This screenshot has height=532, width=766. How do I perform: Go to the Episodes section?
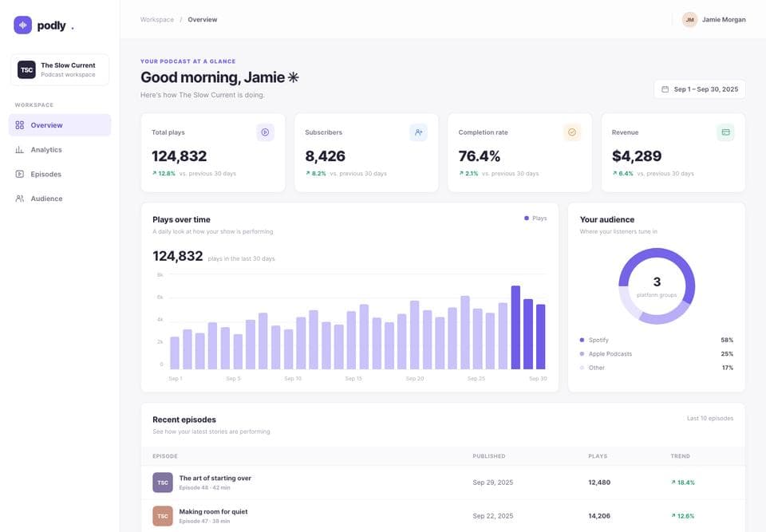coord(60,174)
